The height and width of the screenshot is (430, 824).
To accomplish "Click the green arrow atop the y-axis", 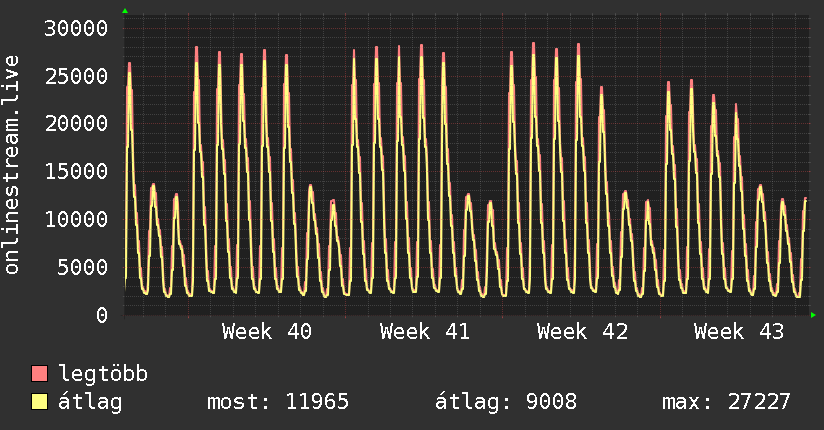I will (125, 11).
